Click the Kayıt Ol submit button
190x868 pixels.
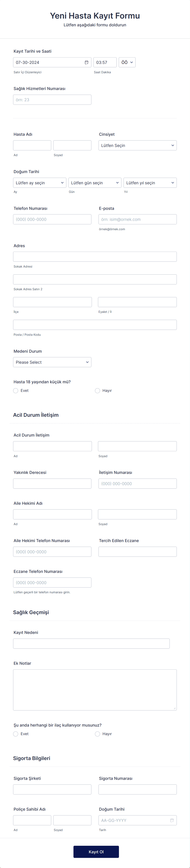96,852
